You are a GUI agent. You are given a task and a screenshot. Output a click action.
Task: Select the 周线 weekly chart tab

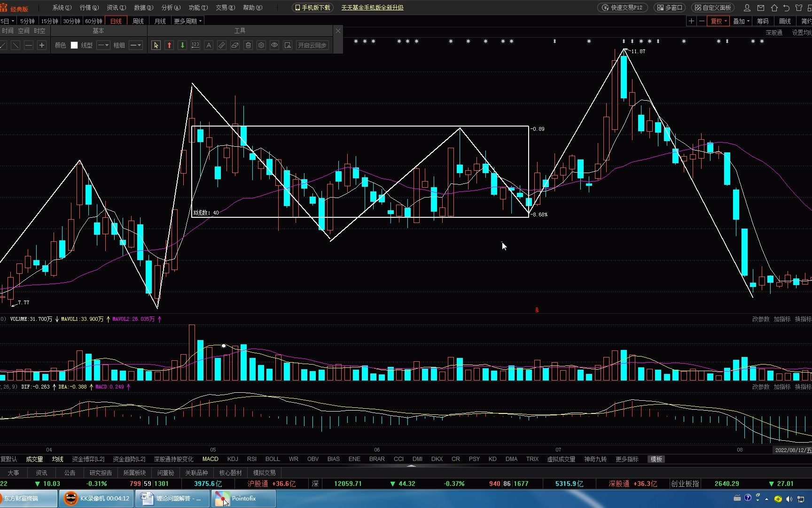tap(138, 21)
